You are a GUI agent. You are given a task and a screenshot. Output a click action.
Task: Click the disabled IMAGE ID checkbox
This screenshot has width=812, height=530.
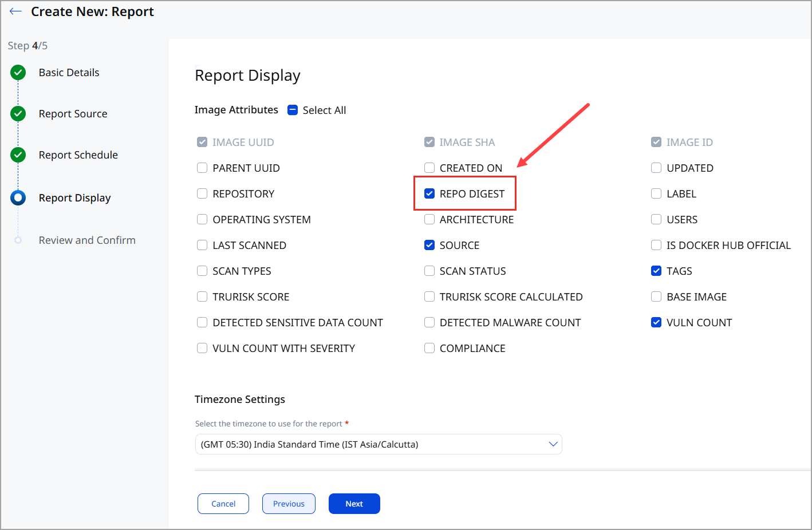pyautogui.click(x=656, y=143)
